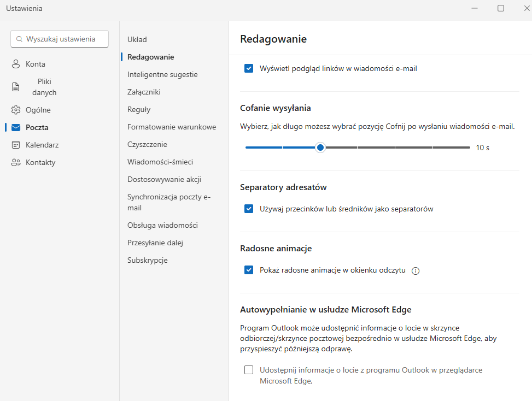Click the info icon next to radosne animacje
Image resolution: width=532 pixels, height=401 pixels.
tap(416, 271)
